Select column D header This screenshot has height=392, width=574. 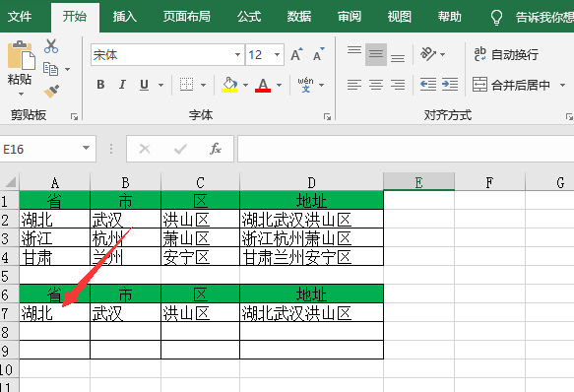[x=311, y=181]
